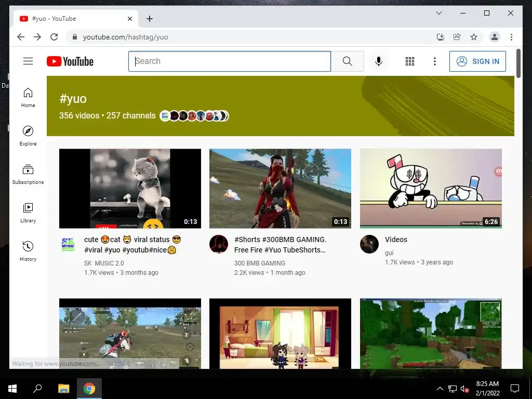Focus the YouTube Search field
Screen dimensions: 532x399
click(229, 61)
